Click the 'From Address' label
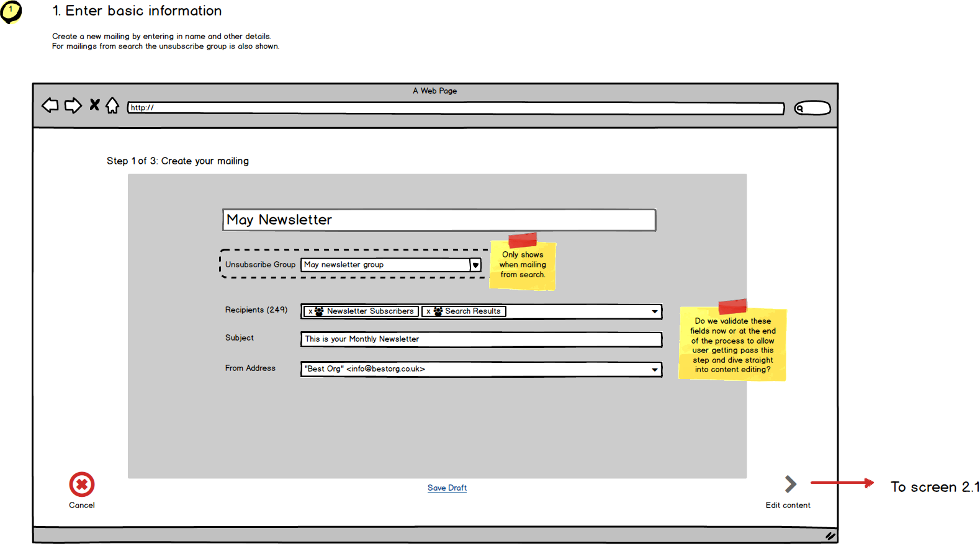This screenshot has height=544, width=980. 250,368
